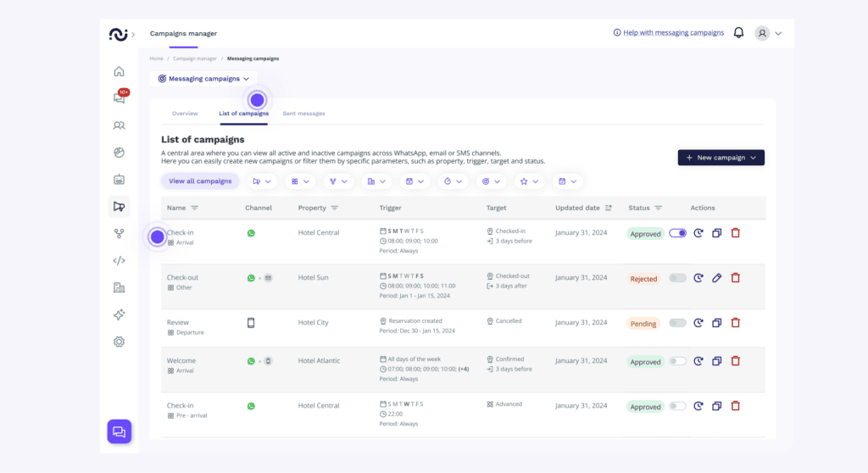Screen dimensions: 868x473
Task: Open Help with messaging campaigns link
Action: (668, 33)
